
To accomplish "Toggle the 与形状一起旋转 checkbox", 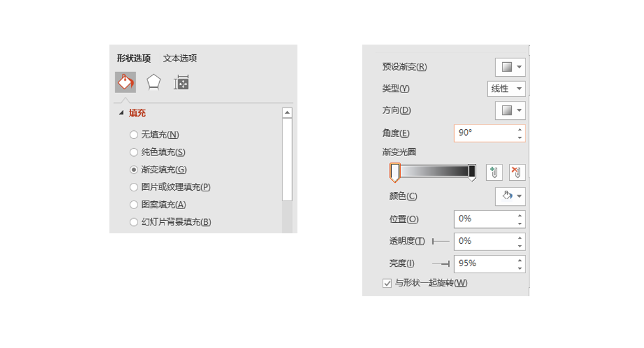I will pyautogui.click(x=387, y=283).
